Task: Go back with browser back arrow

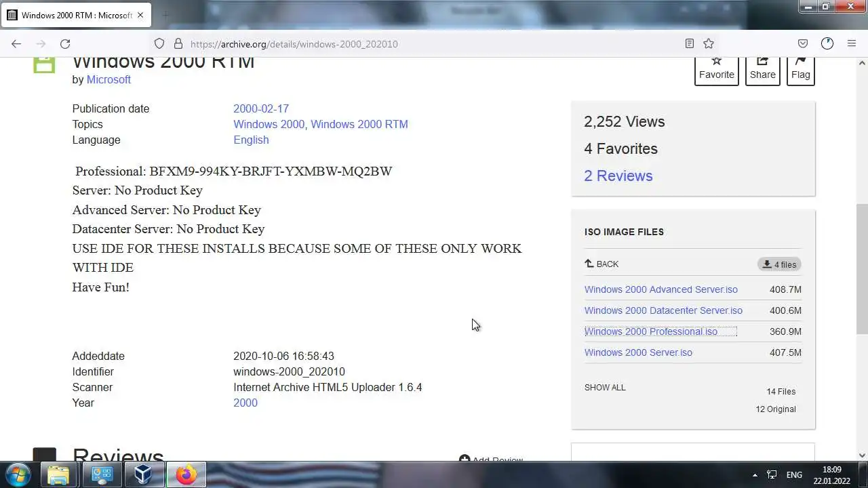Action: pos(16,43)
